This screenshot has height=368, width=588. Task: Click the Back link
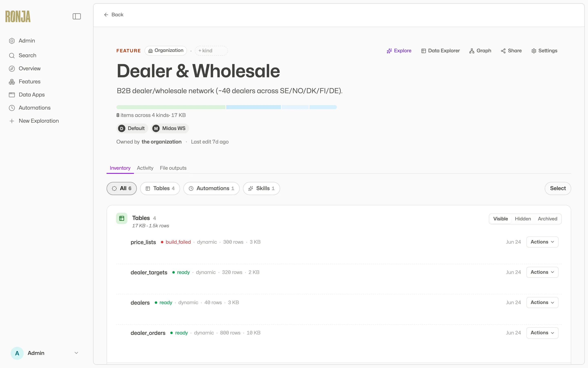click(114, 15)
